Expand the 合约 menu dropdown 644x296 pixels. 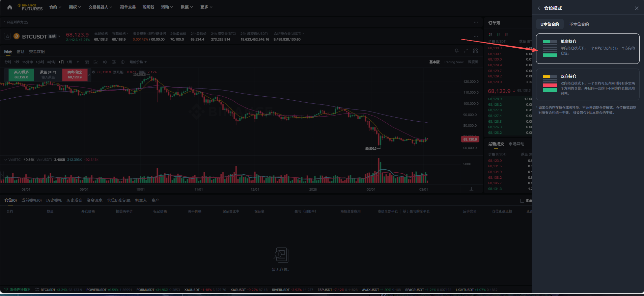pyautogui.click(x=55, y=7)
